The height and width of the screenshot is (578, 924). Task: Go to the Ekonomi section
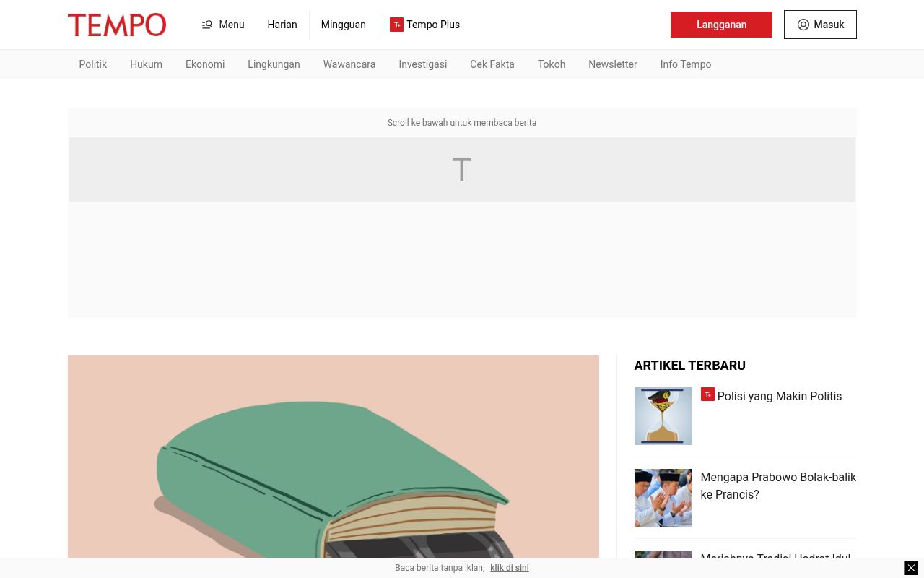[x=205, y=64]
